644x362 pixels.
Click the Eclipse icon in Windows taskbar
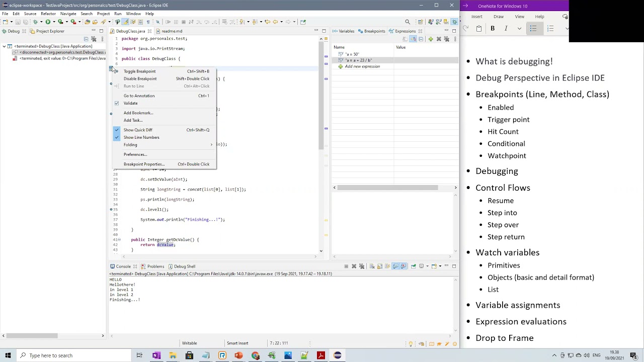(337, 355)
